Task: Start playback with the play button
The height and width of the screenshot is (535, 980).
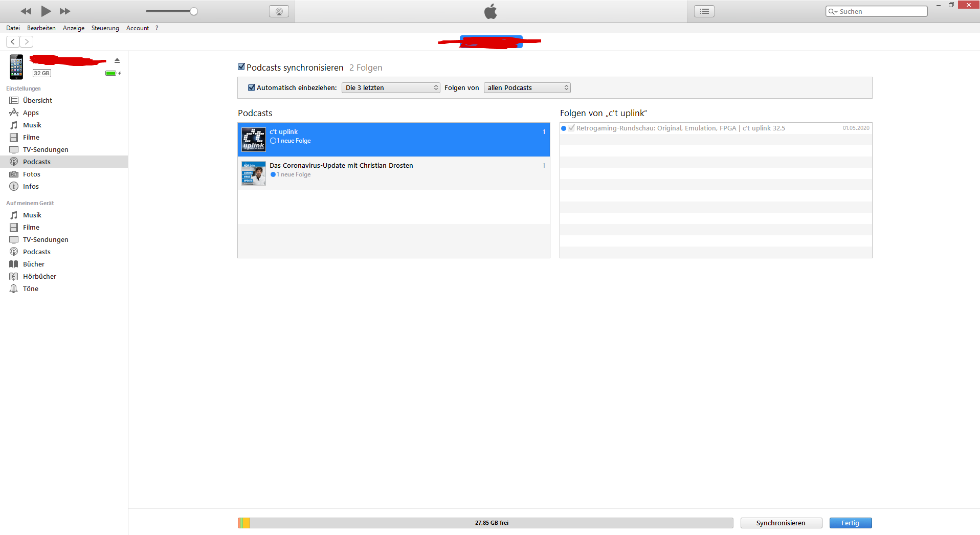Action: tap(46, 11)
